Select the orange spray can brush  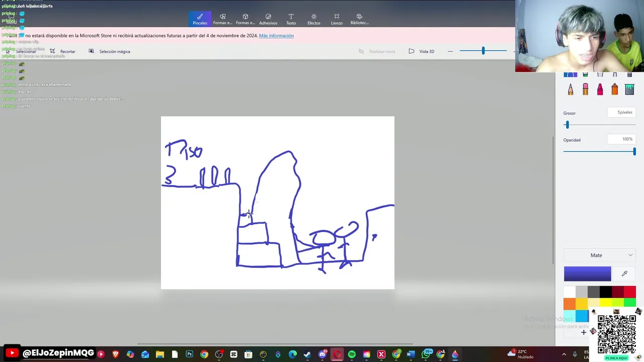[615, 89]
